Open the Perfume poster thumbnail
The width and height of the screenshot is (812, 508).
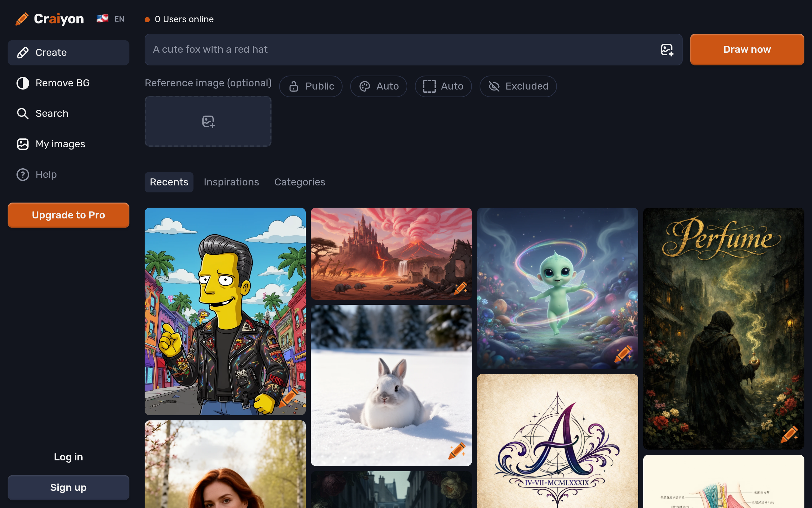(x=724, y=329)
